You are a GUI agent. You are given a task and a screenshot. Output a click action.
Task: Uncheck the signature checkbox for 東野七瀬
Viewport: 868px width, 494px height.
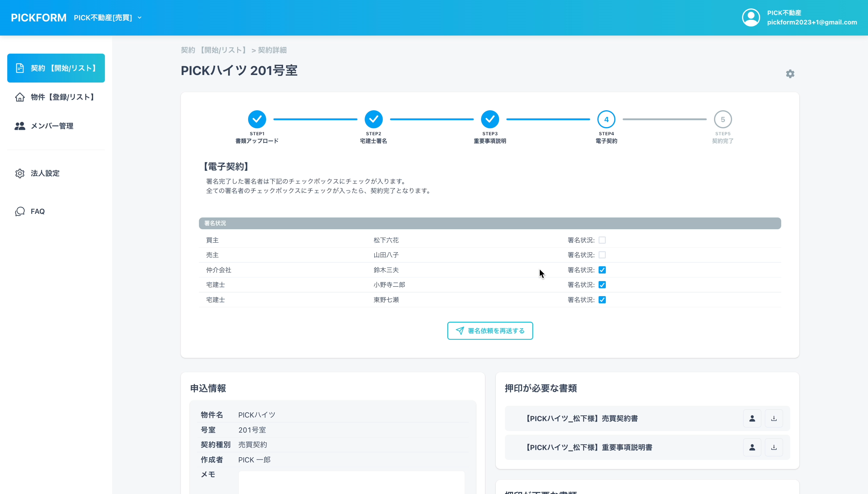pyautogui.click(x=602, y=300)
